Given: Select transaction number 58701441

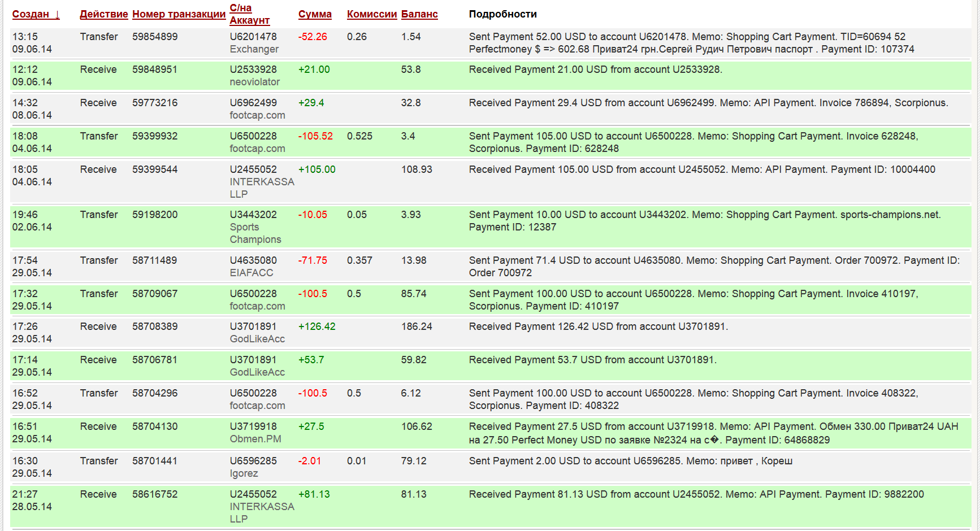Looking at the screenshot, I should click(x=155, y=461).
